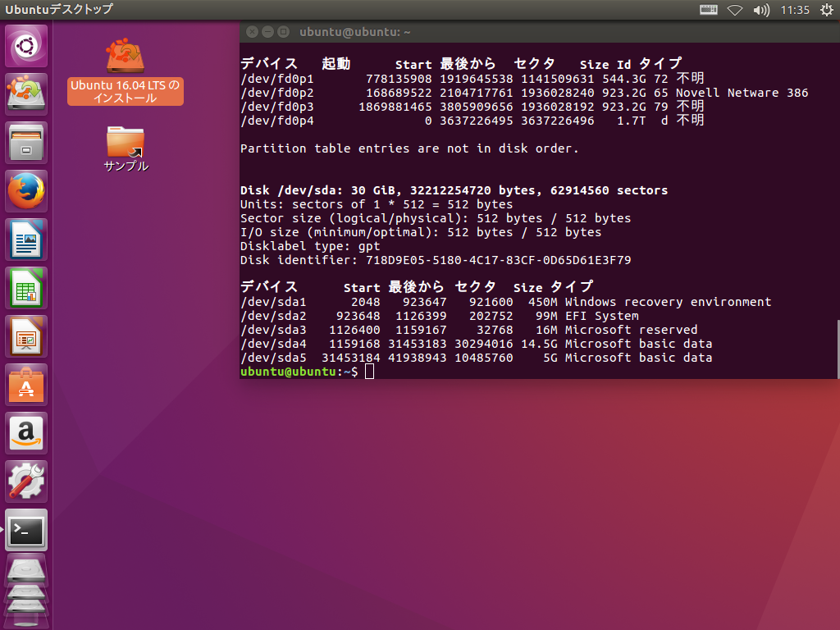Open Ubuntu Software center icon
Image resolution: width=840 pixels, height=630 pixels.
(x=26, y=385)
